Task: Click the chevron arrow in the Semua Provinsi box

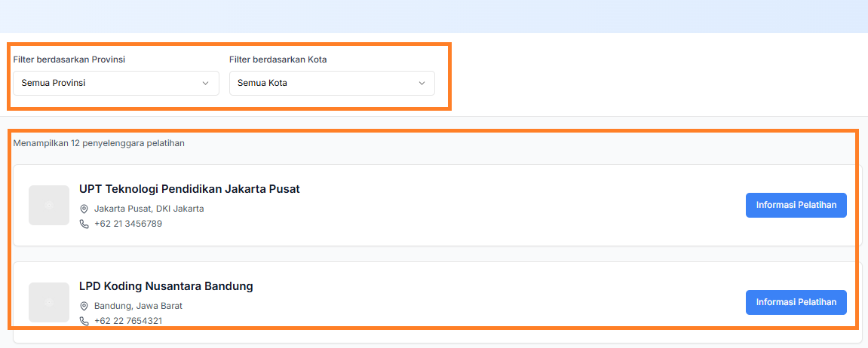Action: click(x=205, y=84)
